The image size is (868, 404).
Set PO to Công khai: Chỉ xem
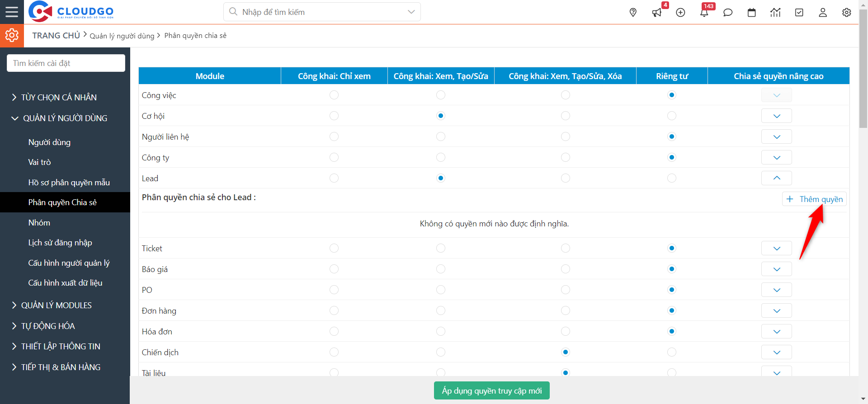tap(334, 290)
